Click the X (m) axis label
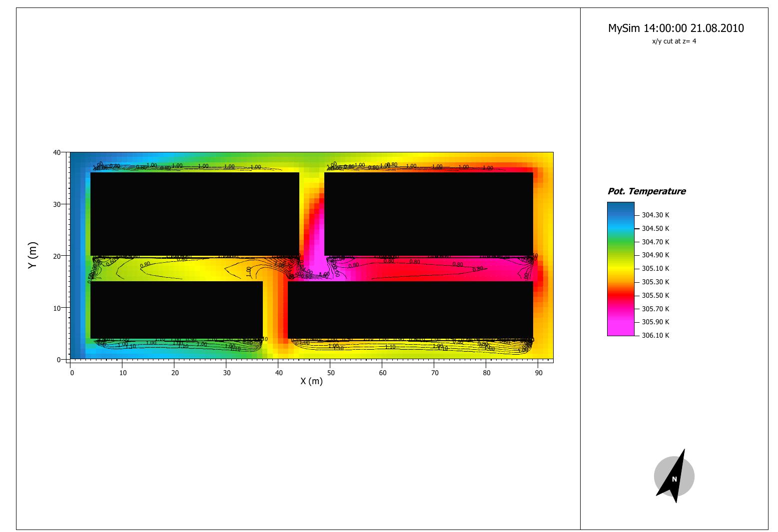 point(311,382)
